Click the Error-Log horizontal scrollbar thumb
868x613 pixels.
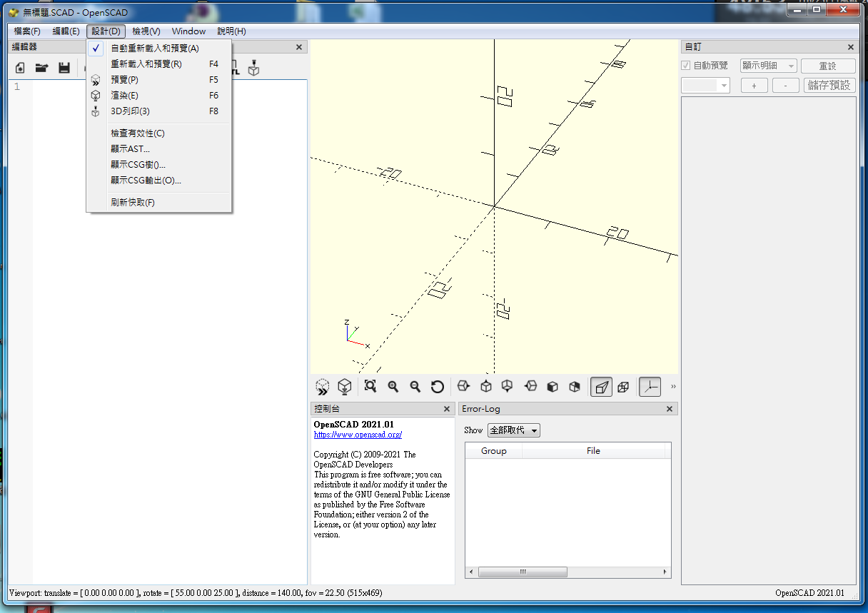[523, 572]
